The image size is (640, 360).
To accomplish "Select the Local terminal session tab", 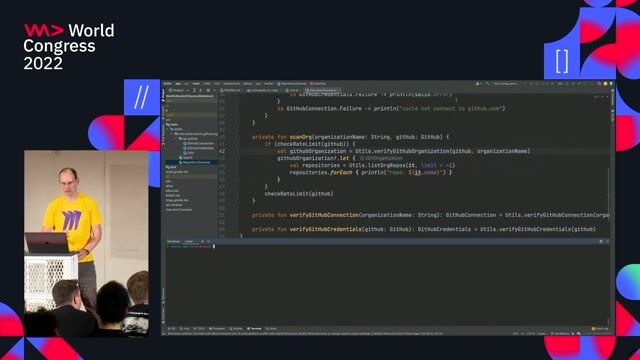I will (x=189, y=241).
